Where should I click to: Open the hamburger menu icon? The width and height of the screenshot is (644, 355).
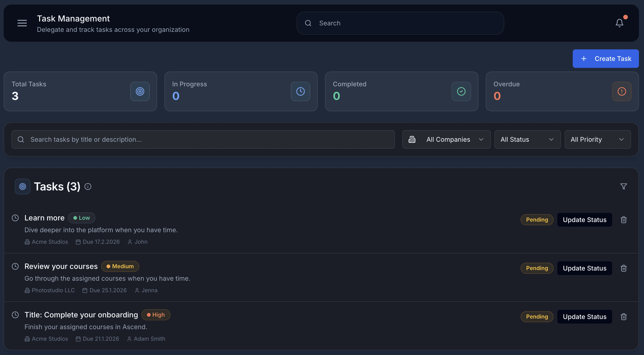(x=22, y=23)
